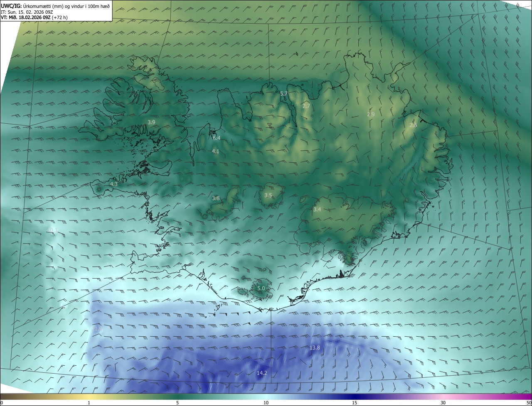
Task: Click the 3.5 value label on the map
Action: pos(268,195)
